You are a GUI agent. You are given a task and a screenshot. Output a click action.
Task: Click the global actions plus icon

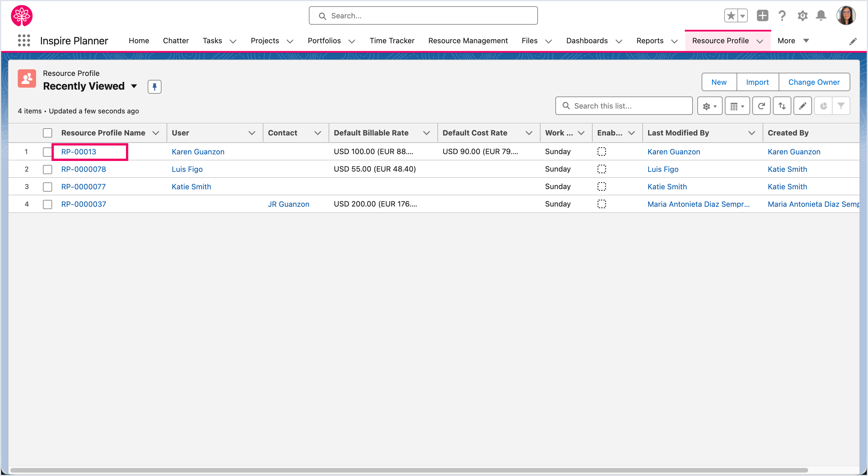click(x=762, y=15)
